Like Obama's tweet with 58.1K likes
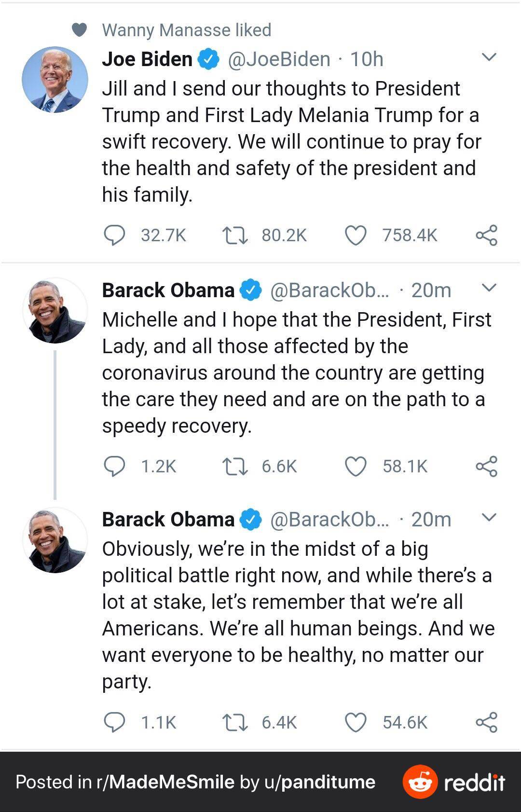Viewport: 521px width, 812px height. click(356, 467)
